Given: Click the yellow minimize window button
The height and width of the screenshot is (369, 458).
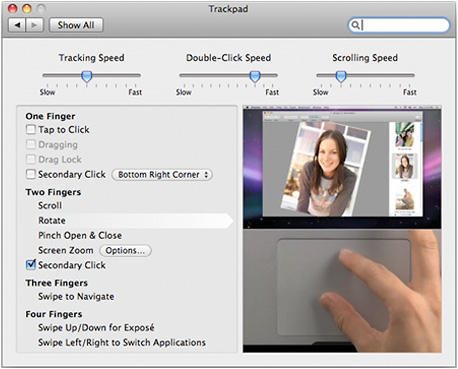Looking at the screenshot, I should click(27, 8).
